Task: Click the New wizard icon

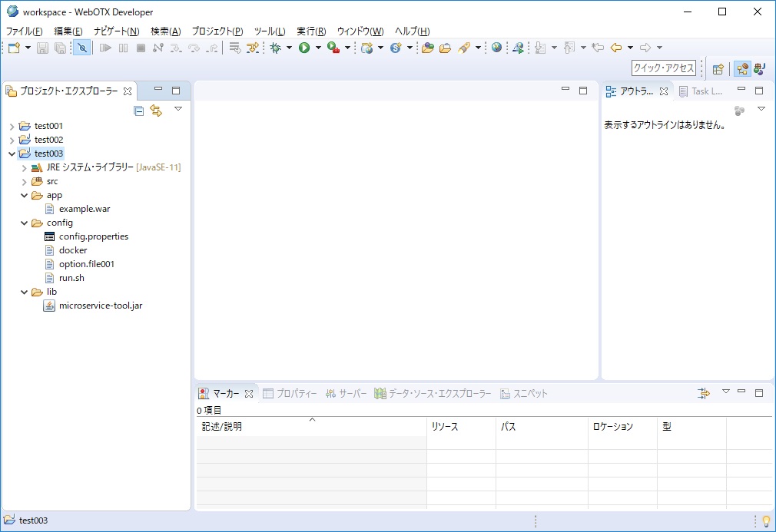Action: [14, 48]
